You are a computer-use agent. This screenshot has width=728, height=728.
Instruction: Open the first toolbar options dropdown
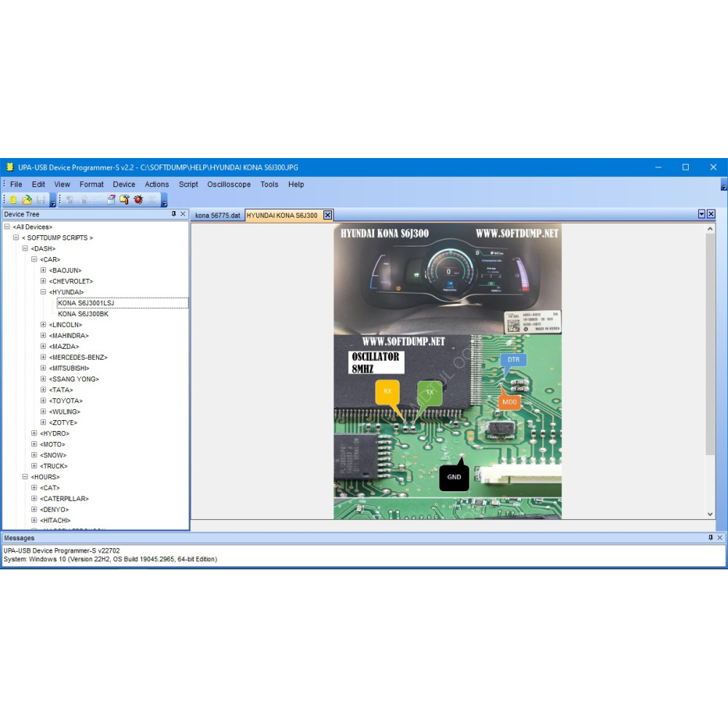click(x=53, y=201)
